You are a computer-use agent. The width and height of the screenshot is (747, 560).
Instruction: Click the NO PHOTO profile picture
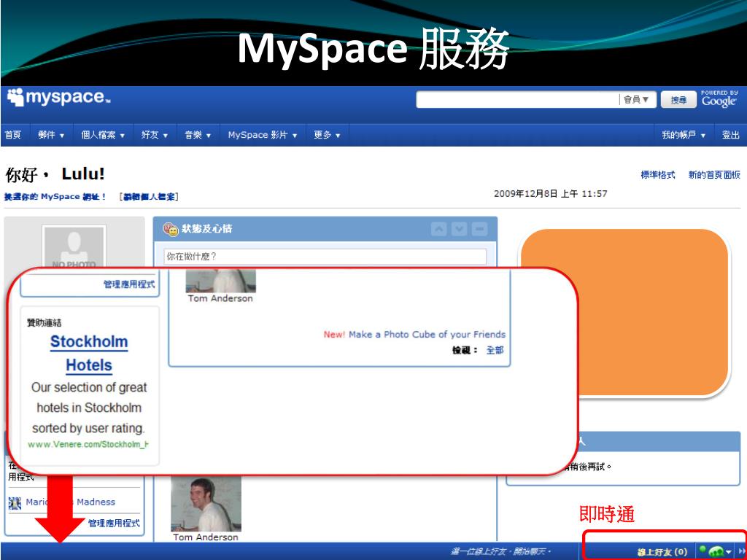coord(74,247)
